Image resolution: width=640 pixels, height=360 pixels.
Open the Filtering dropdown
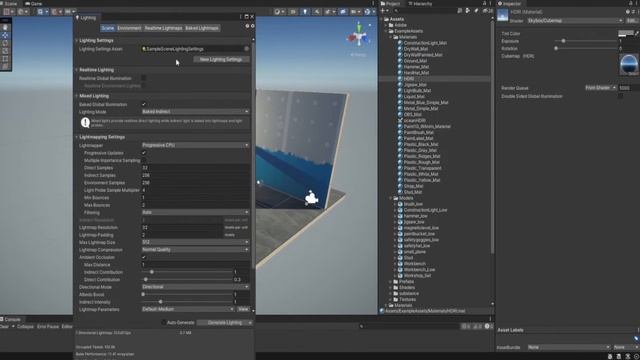(x=195, y=212)
